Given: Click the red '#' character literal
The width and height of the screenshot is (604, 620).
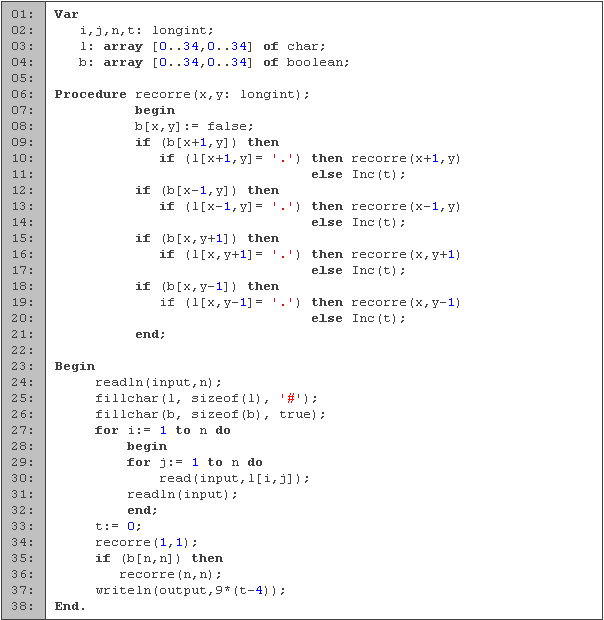Looking at the screenshot, I should 291,398.
